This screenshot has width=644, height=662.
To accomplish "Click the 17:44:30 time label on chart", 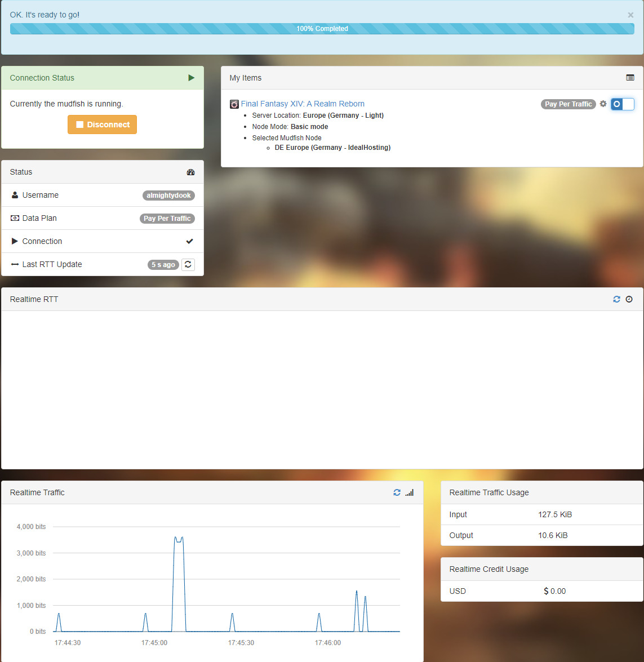I will click(68, 643).
